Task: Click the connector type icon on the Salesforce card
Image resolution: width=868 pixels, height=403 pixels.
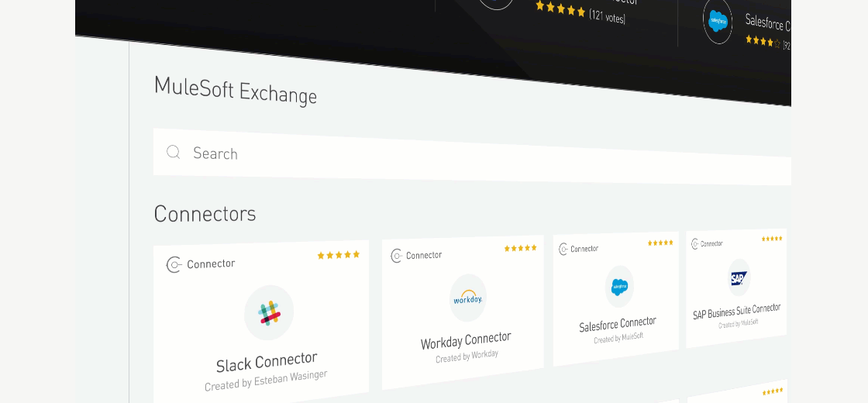Action: pyautogui.click(x=563, y=249)
